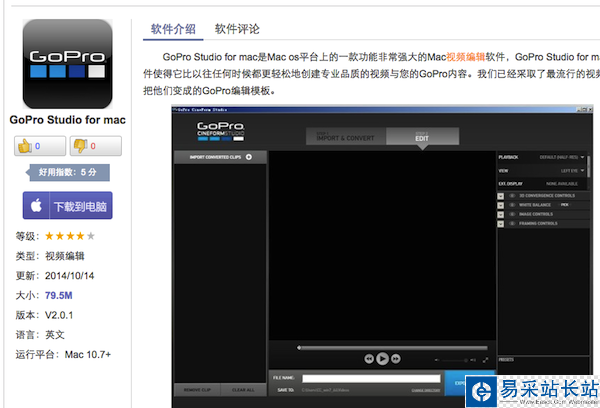Click the low-volume speaker icon
600x408 pixels.
point(437,360)
